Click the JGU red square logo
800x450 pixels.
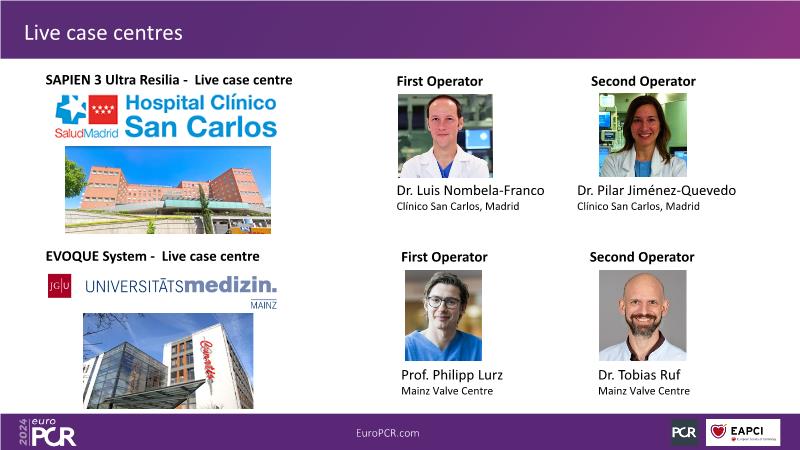tap(59, 286)
